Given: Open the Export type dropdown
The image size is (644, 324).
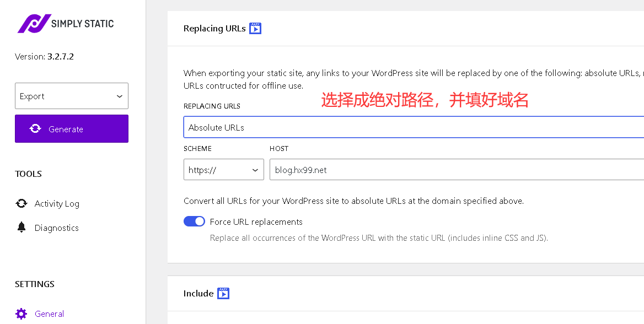Looking at the screenshot, I should coord(72,96).
